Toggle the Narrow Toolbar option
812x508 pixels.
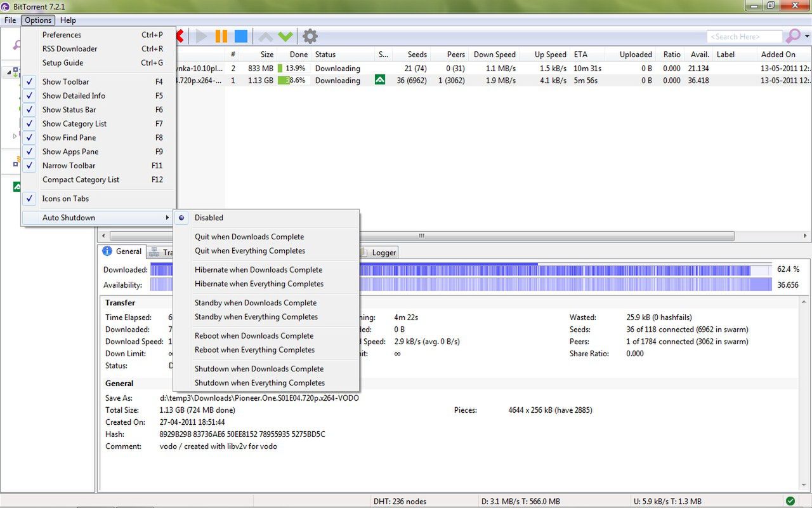tap(98, 165)
